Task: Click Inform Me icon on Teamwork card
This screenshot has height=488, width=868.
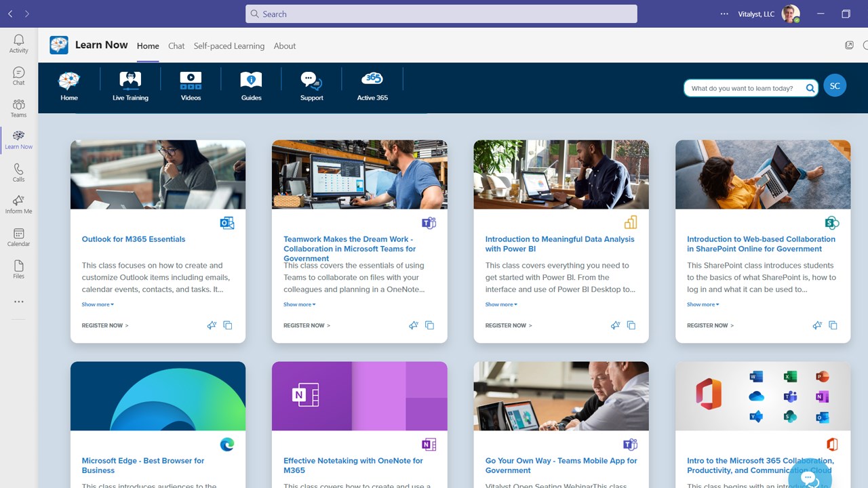Action: [414, 325]
